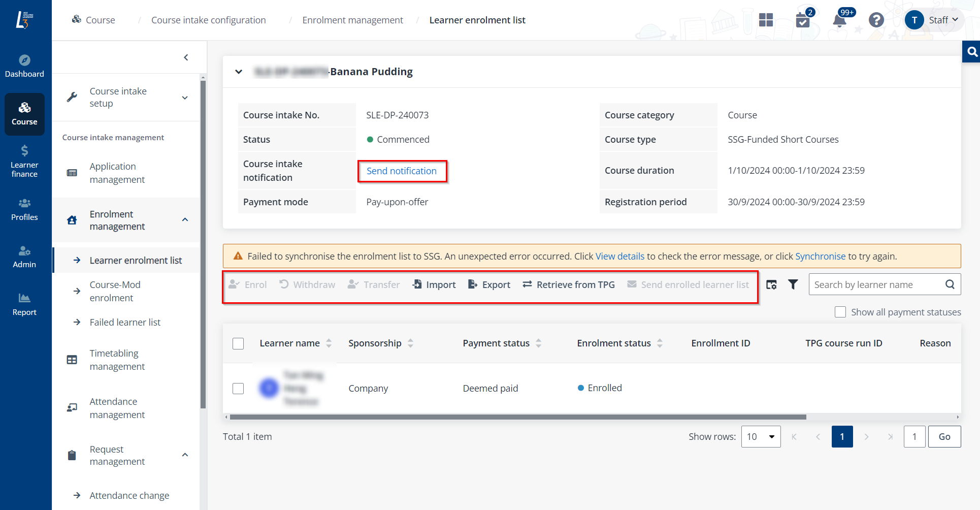Click Retrieve from TPG button
980x510 pixels.
pyautogui.click(x=569, y=285)
